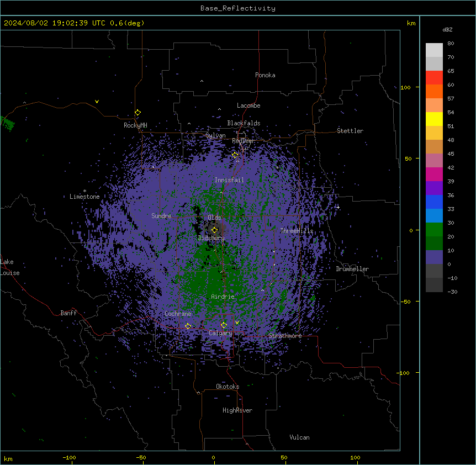Pick the magenta 39-42 dBZ legend swatch
476x465 pixels.
point(434,174)
